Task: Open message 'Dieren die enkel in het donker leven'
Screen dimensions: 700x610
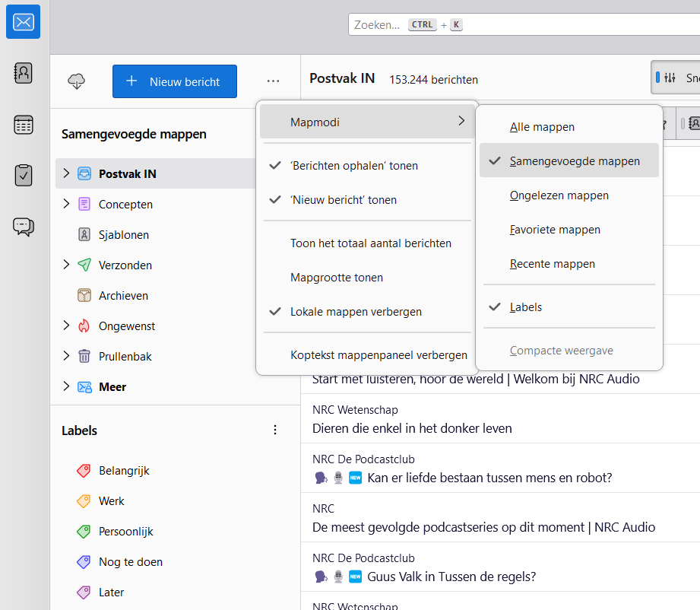Action: point(412,428)
